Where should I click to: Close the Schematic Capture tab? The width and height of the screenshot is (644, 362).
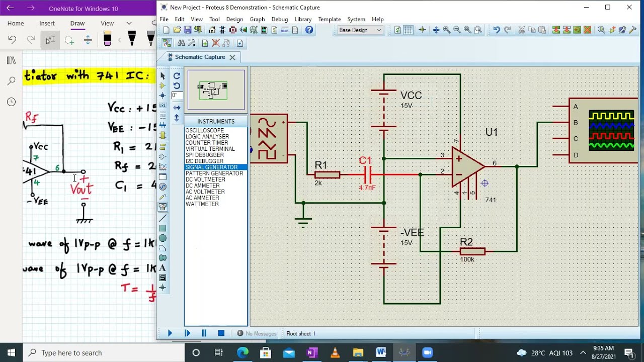[x=232, y=57]
